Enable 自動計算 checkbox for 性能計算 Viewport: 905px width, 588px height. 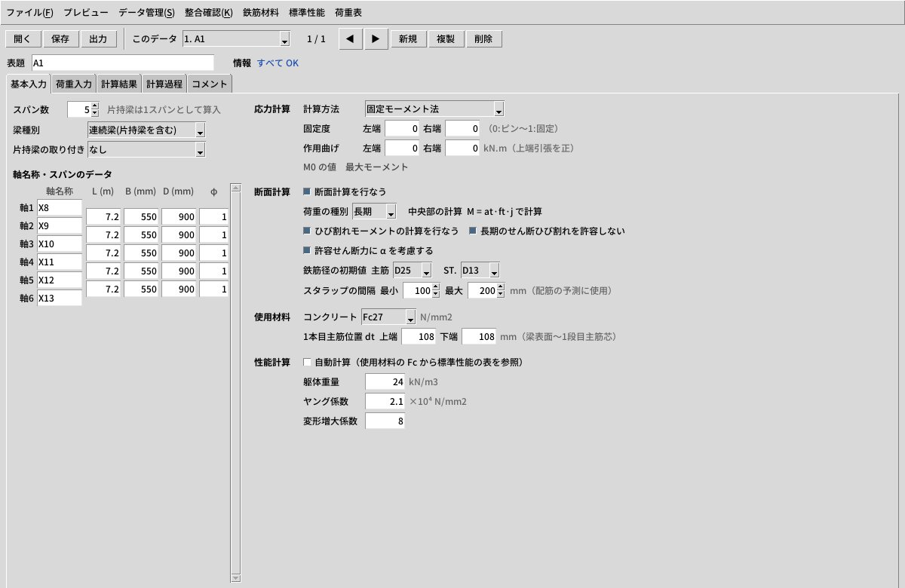coord(307,363)
